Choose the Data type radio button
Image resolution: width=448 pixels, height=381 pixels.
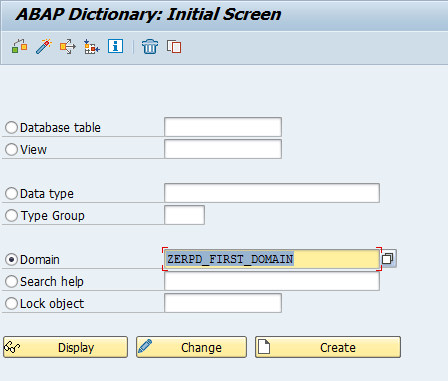pyautogui.click(x=11, y=193)
